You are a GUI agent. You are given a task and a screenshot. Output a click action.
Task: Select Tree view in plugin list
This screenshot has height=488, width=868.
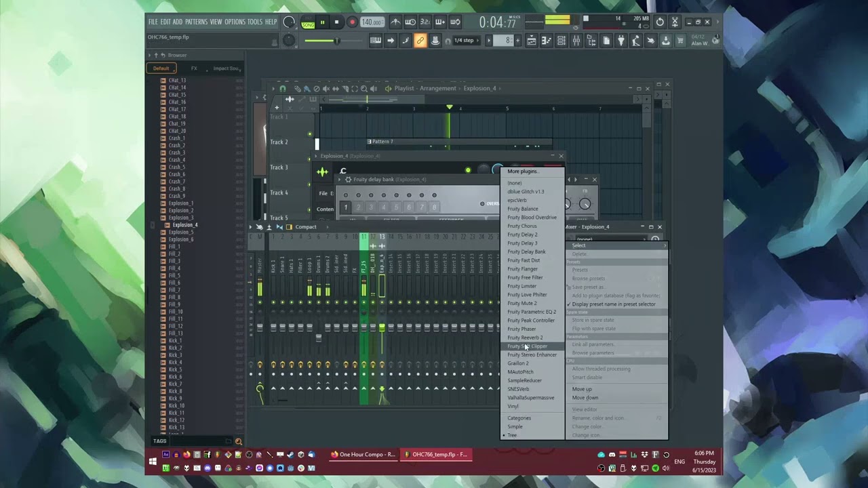(512, 435)
